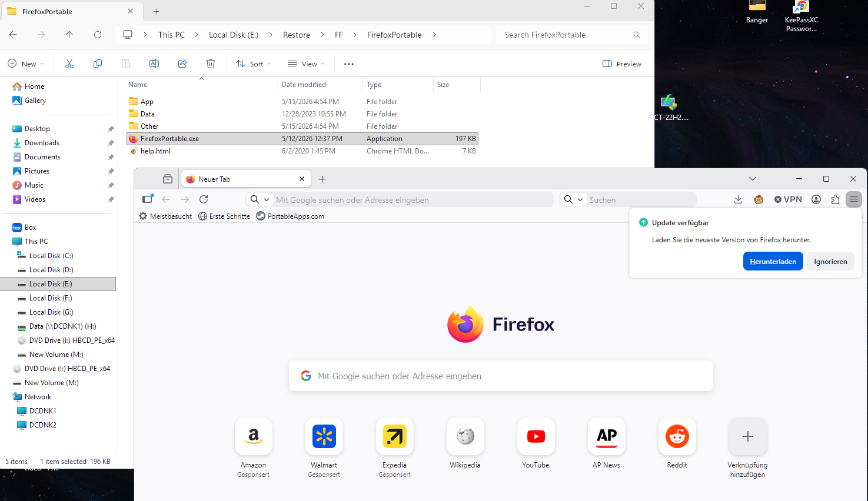Click the Rename icon in File Explorer toolbar
Viewport: 868px width, 501px height.
(x=154, y=64)
